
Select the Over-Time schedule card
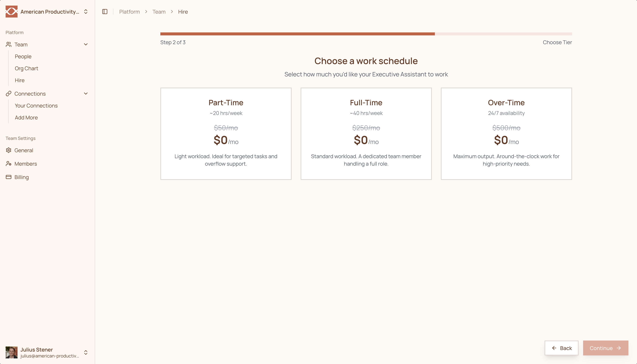[506, 134]
